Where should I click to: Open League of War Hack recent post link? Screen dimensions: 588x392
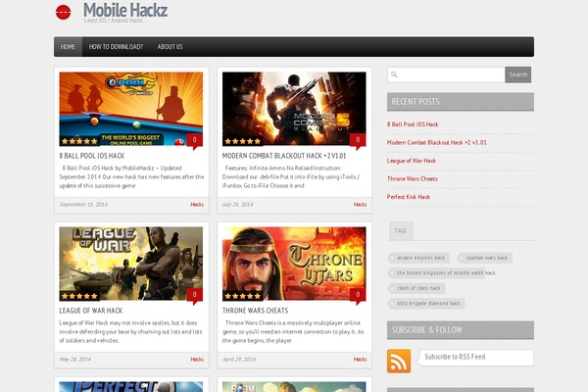pos(412,161)
